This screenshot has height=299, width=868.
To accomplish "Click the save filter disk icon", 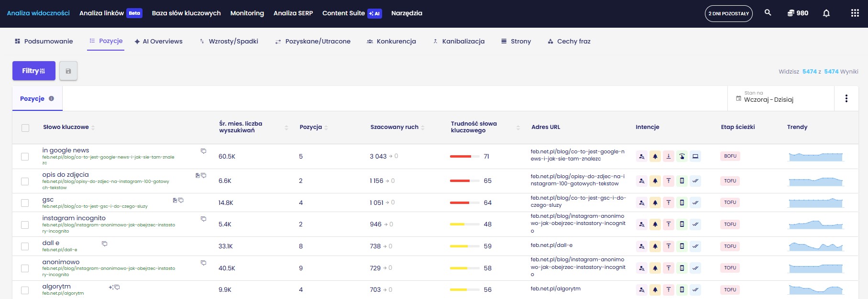I will click(68, 71).
